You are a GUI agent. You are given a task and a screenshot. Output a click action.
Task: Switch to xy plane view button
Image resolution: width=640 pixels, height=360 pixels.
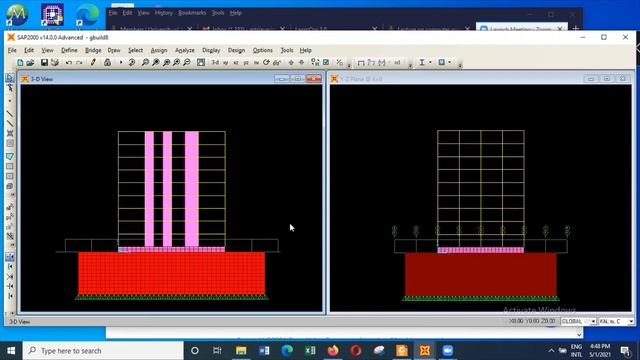[x=226, y=62]
